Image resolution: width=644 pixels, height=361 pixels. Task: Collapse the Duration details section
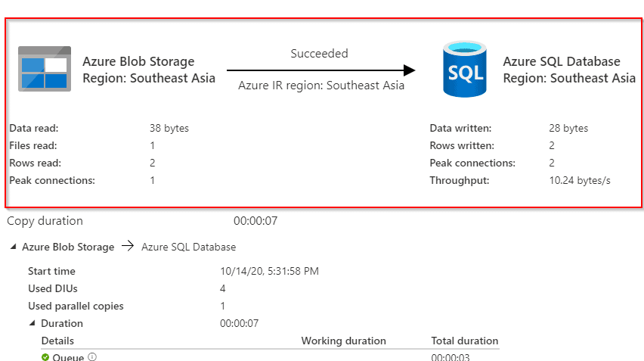click(x=32, y=324)
